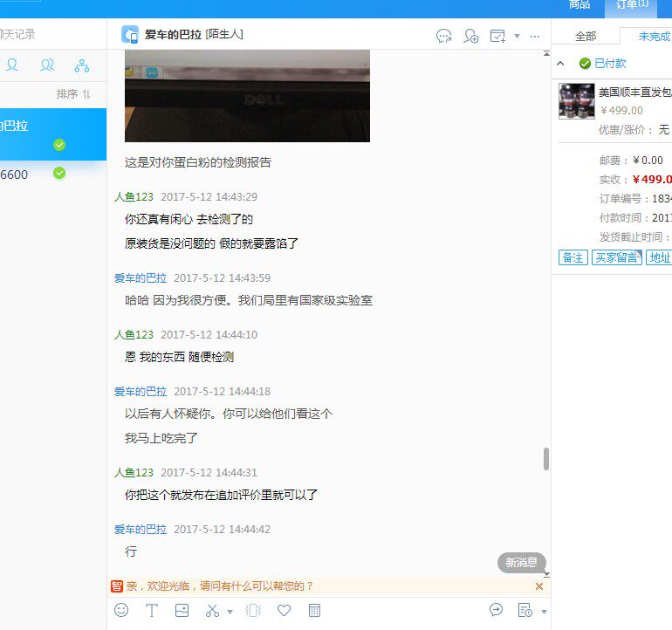Click the chat scrollbar thumb

[546, 459]
